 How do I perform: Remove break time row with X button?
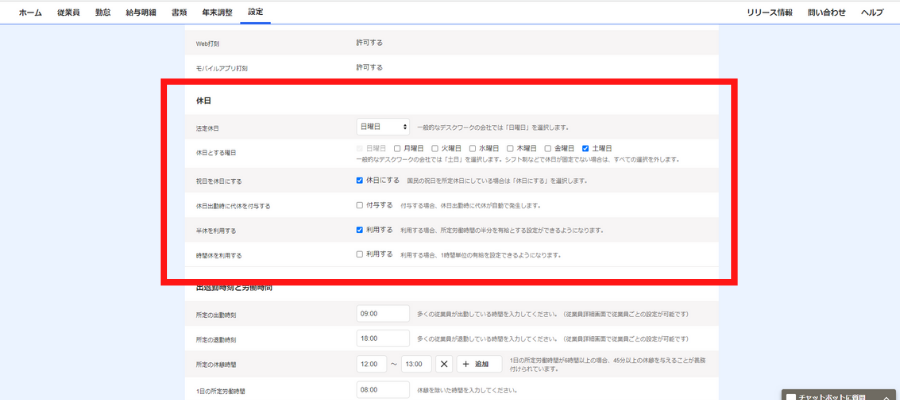pos(444,364)
